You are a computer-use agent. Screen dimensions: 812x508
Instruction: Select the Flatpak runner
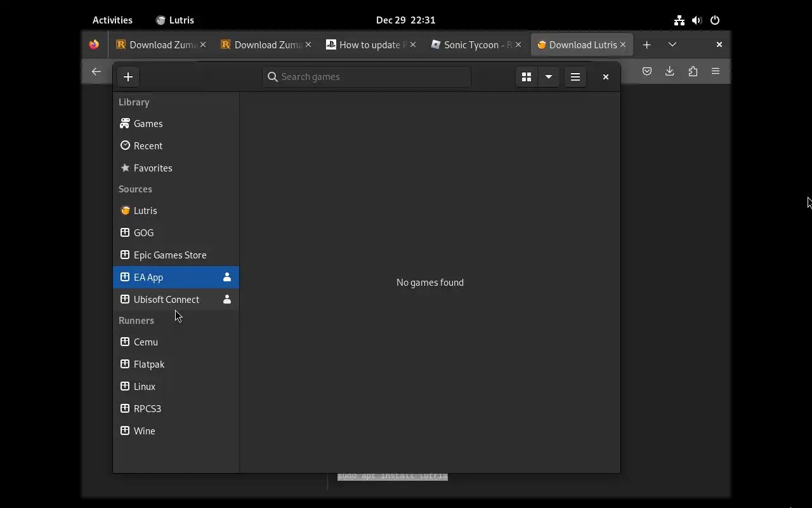[176, 364]
